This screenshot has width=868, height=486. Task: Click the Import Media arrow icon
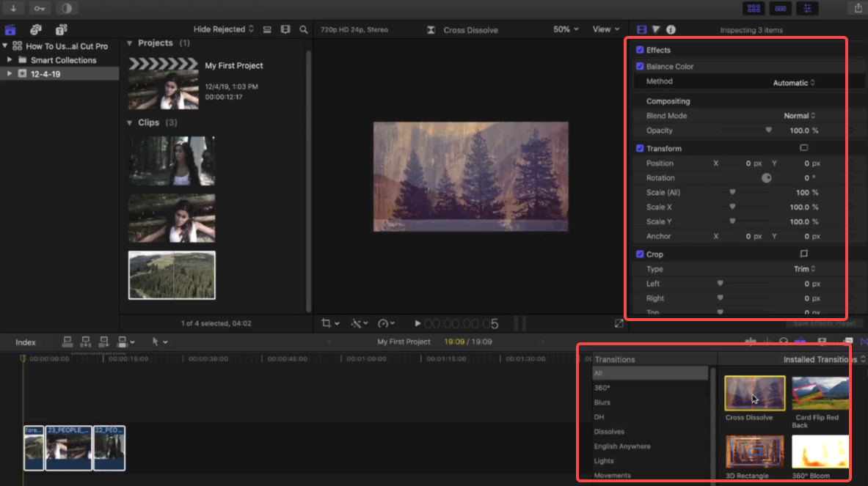click(13, 8)
